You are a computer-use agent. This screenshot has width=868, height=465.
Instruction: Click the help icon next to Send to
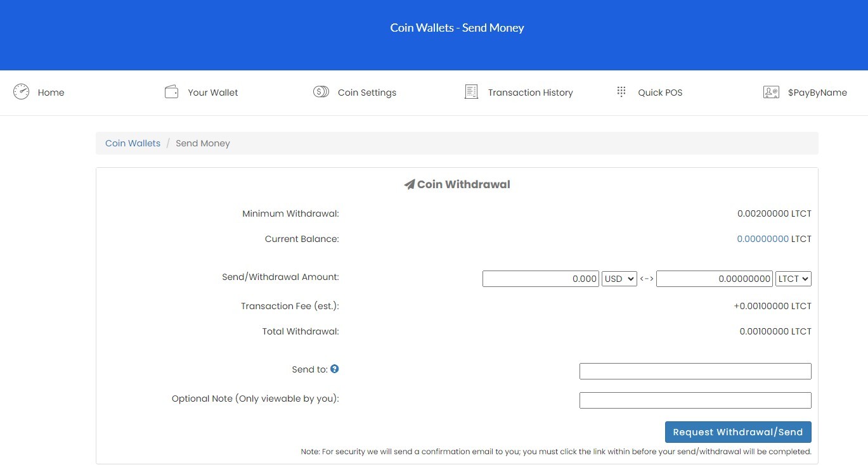335,368
